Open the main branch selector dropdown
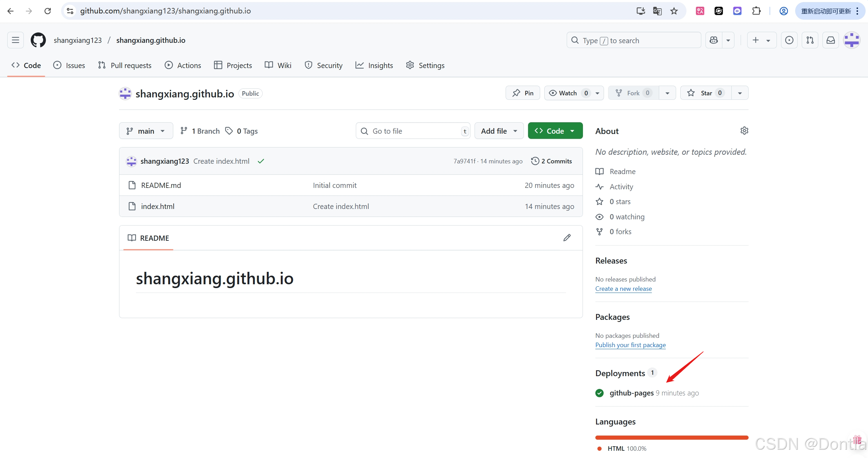 click(x=146, y=131)
